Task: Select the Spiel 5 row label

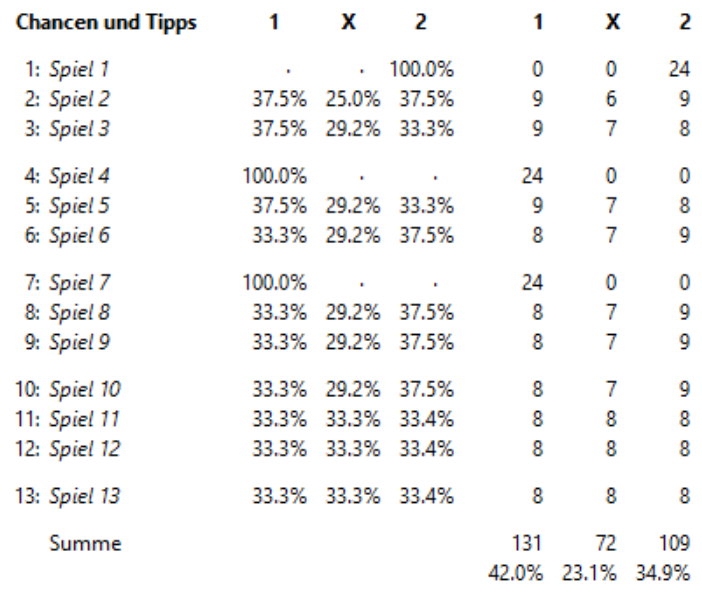Action: pyautogui.click(x=79, y=206)
